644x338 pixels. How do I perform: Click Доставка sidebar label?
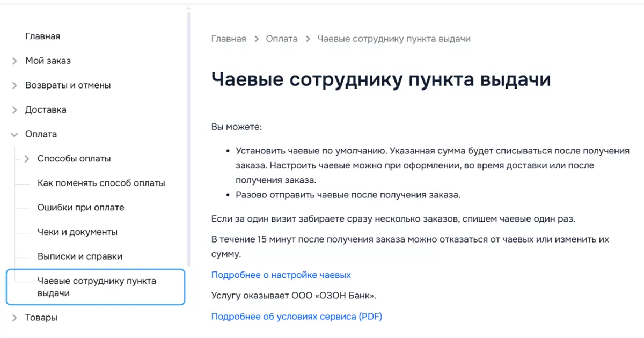[x=46, y=110]
